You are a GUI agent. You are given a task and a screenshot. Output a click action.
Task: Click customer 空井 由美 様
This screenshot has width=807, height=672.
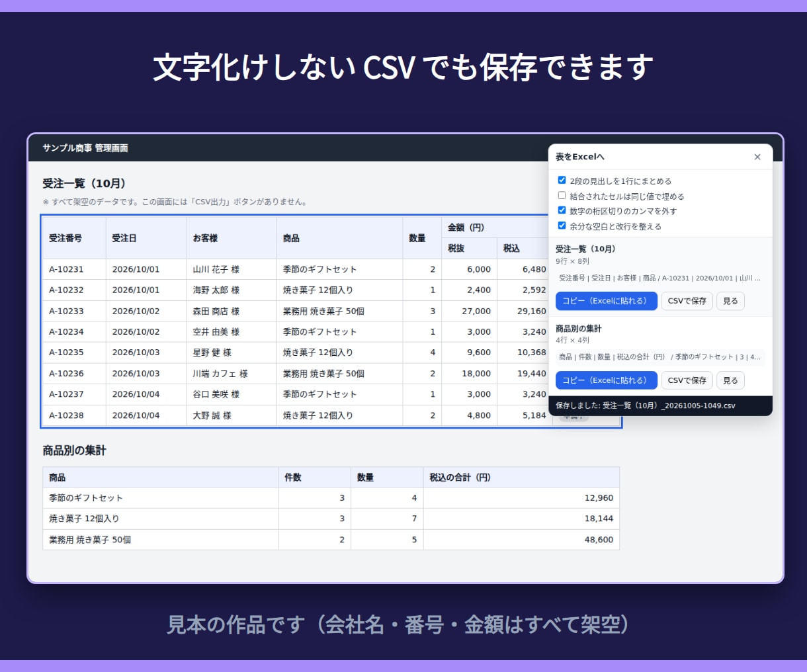216,331
